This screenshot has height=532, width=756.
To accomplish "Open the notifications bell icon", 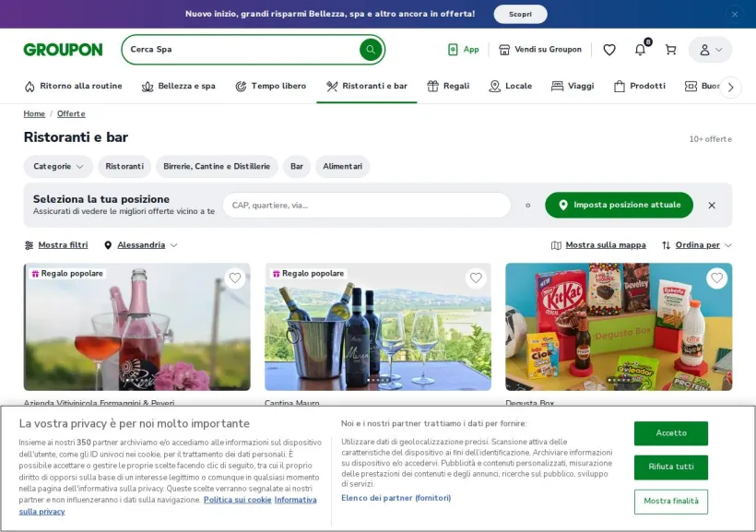I will [x=640, y=50].
